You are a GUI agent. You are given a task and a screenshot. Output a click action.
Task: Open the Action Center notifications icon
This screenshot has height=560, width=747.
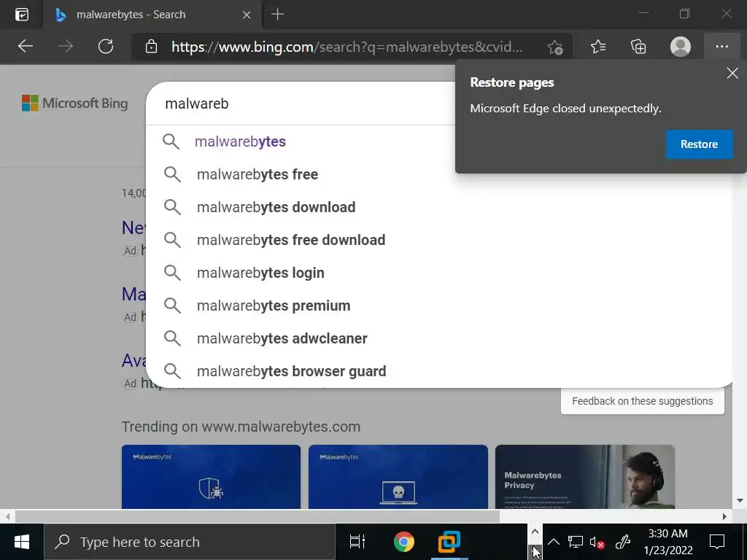[x=717, y=542]
